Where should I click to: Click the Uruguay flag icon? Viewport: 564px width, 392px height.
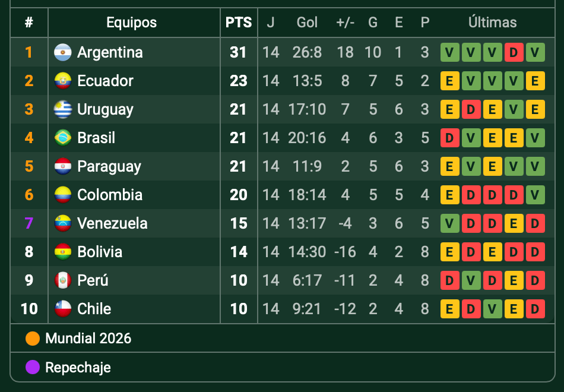coord(62,109)
